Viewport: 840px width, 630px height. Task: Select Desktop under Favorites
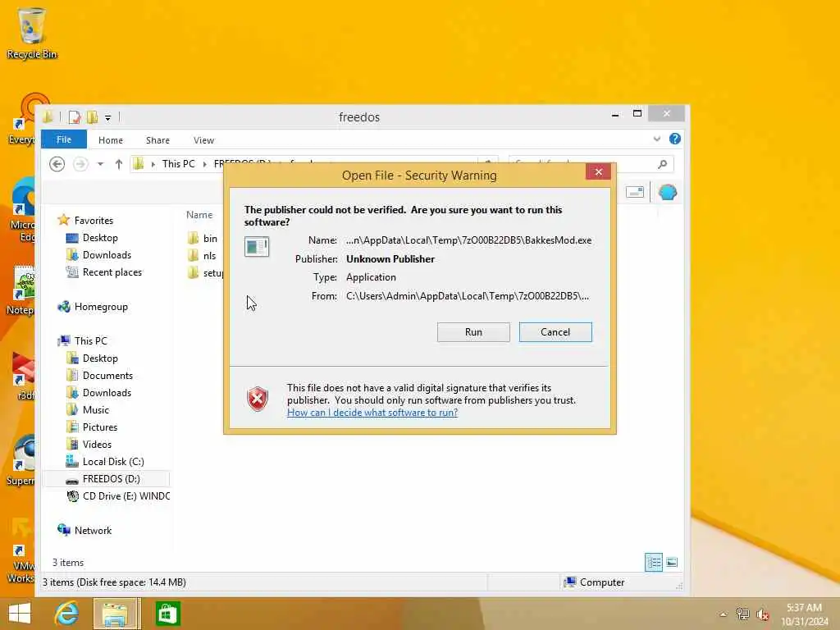[x=99, y=238]
